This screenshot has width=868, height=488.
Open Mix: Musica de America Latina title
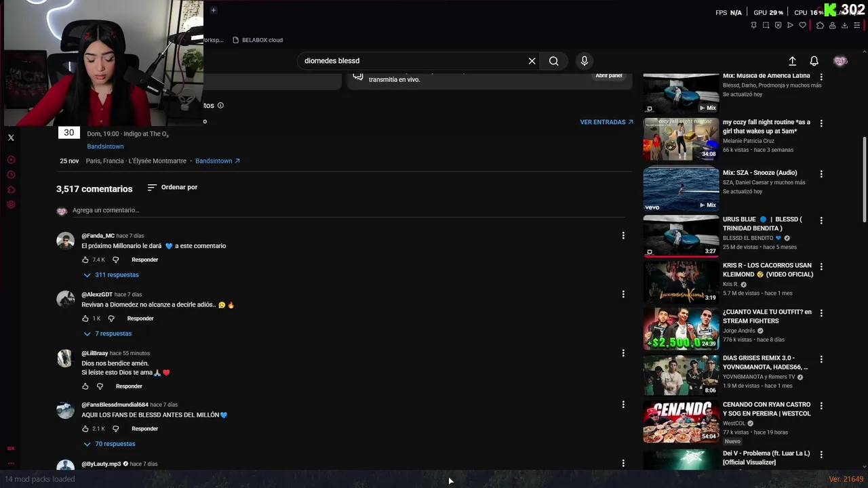(766, 76)
